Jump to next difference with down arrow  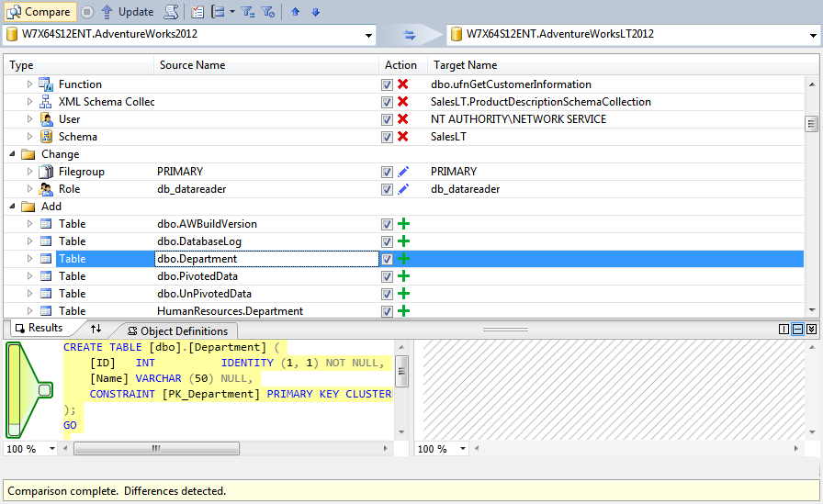315,12
